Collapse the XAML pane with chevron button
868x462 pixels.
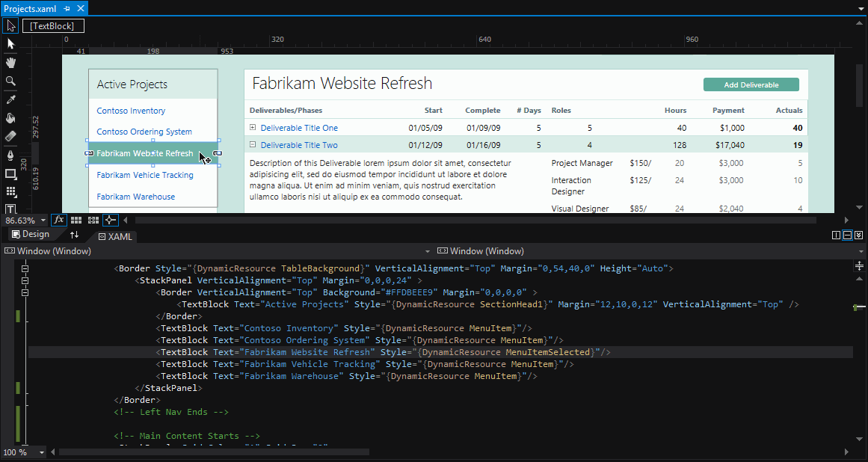point(858,235)
